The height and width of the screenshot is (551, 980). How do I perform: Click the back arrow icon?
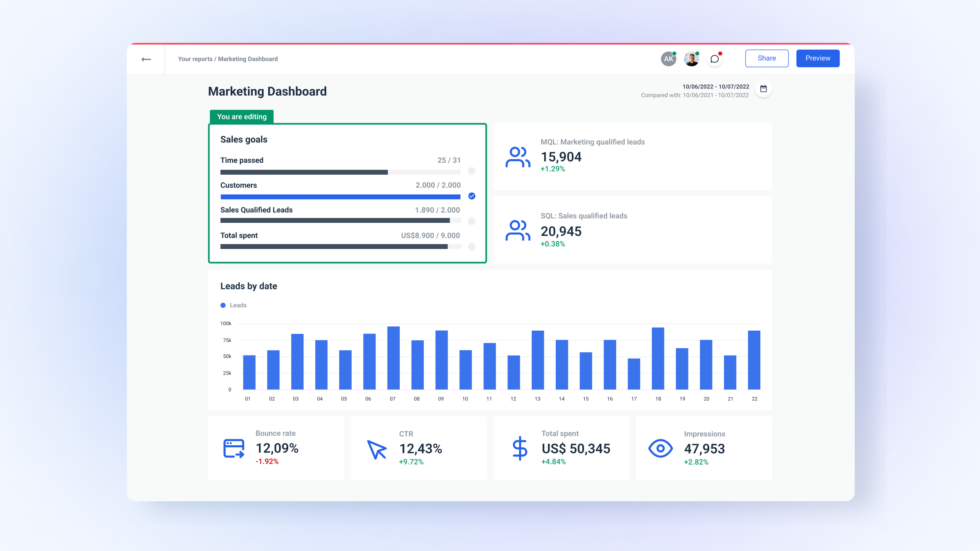(146, 59)
